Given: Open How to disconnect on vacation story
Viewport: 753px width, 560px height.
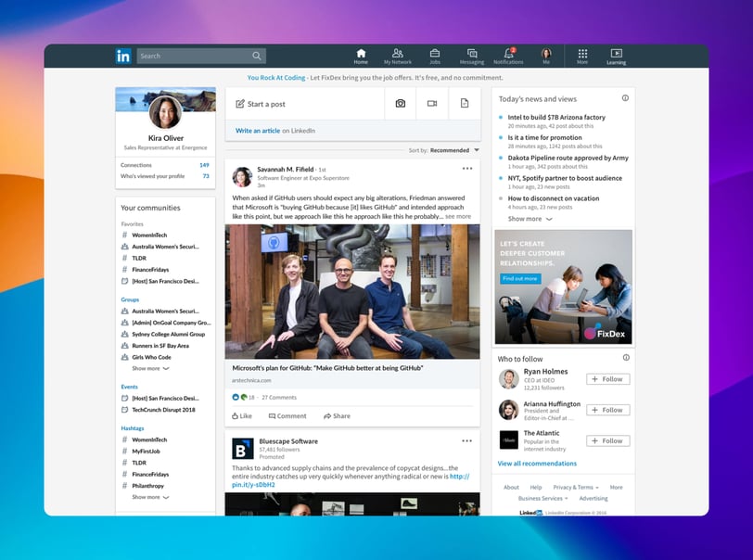Looking at the screenshot, I should coord(554,198).
